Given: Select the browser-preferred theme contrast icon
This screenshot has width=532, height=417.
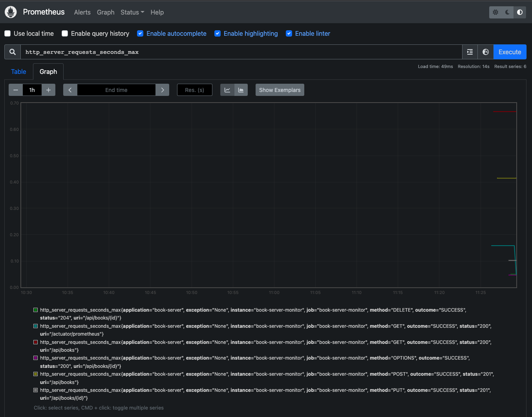Looking at the screenshot, I should pyautogui.click(x=520, y=12).
